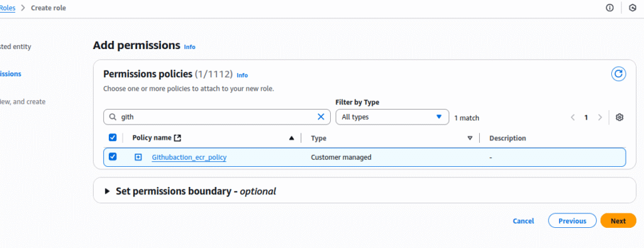Uncheck the Githubaction_ecr_policy checkbox

pos(113,157)
